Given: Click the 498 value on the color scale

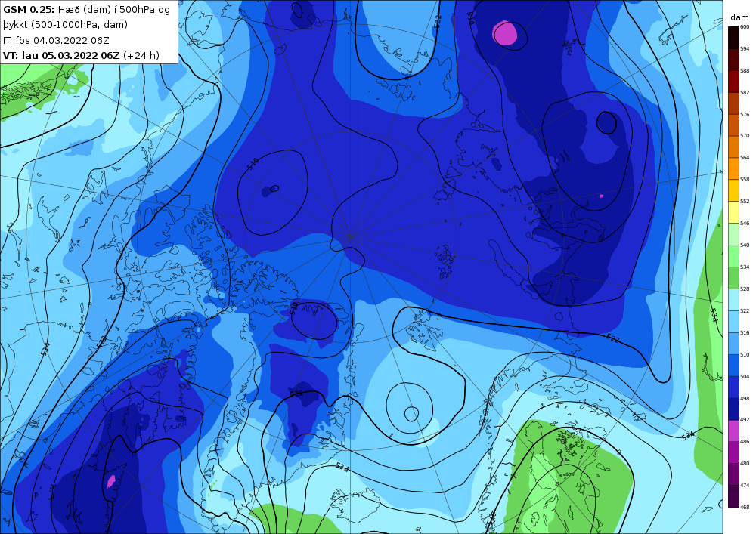Looking at the screenshot, I should [x=745, y=398].
